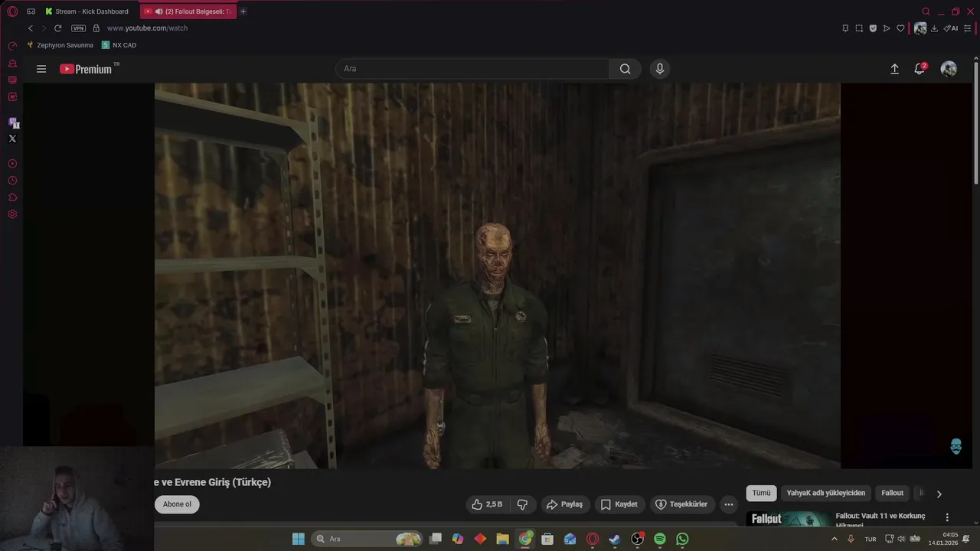Open the Opera easy setup sliders icon
Screen dimensions: 980x551
pos(967,28)
